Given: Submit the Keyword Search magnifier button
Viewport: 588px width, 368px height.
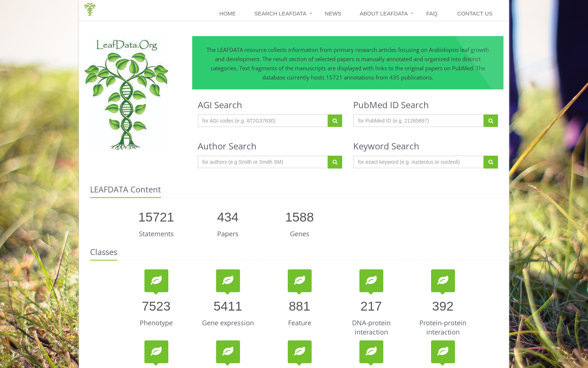Looking at the screenshot, I should click(x=491, y=162).
